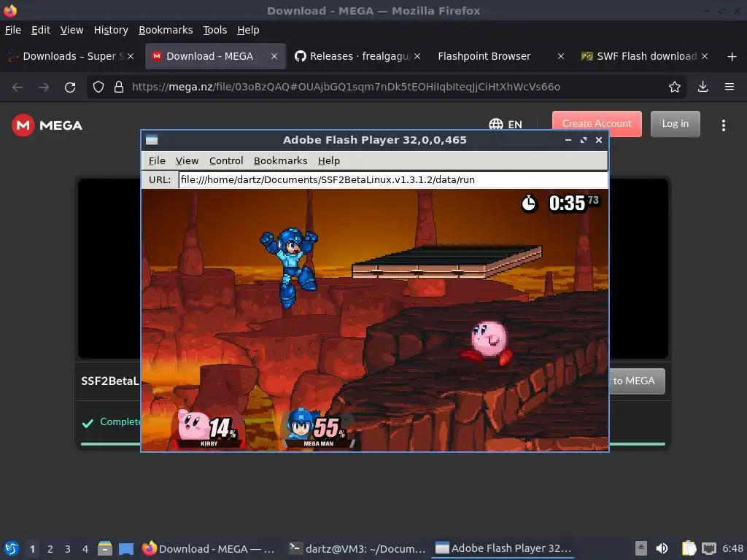This screenshot has width=747, height=560.
Task: Click the MEGA logo
Action: 47,125
